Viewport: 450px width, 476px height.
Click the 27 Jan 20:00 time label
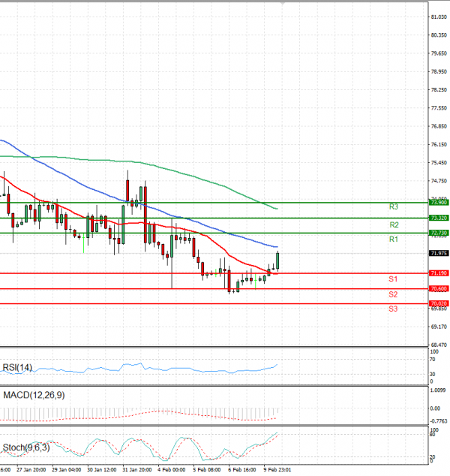[31, 470]
